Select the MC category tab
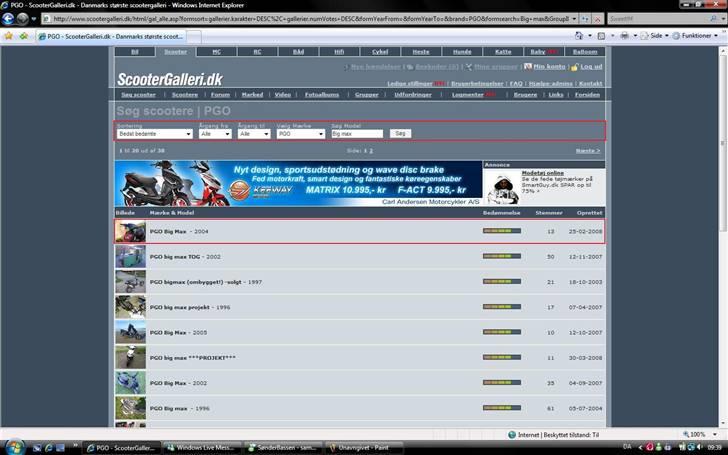 [x=216, y=52]
